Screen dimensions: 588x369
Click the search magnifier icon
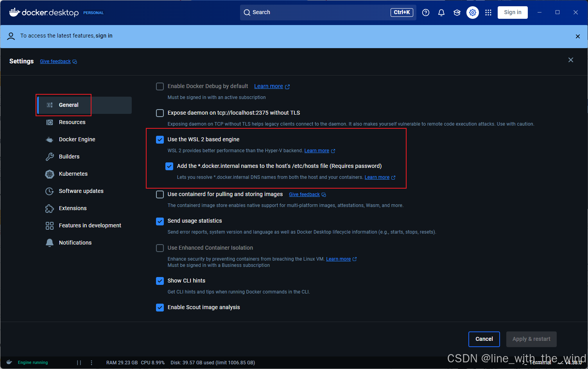pyautogui.click(x=247, y=13)
